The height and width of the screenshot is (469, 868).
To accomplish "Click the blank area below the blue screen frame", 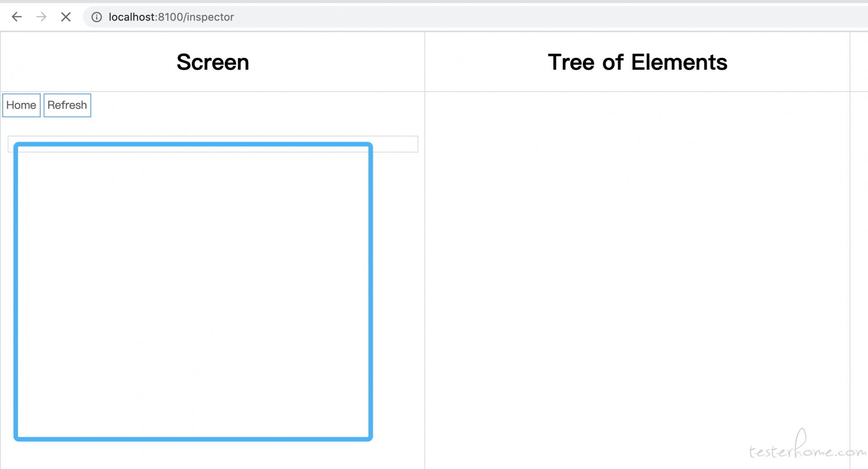I will point(212,455).
